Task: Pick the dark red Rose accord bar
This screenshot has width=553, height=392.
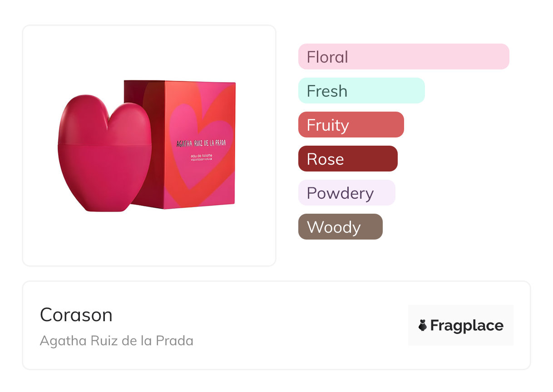Action: 348,159
